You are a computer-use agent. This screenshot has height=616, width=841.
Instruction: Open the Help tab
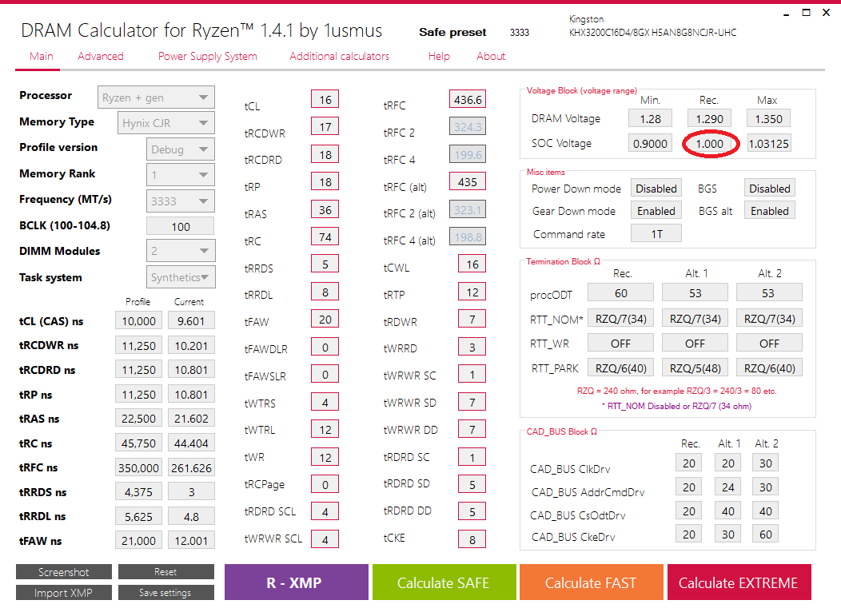439,56
